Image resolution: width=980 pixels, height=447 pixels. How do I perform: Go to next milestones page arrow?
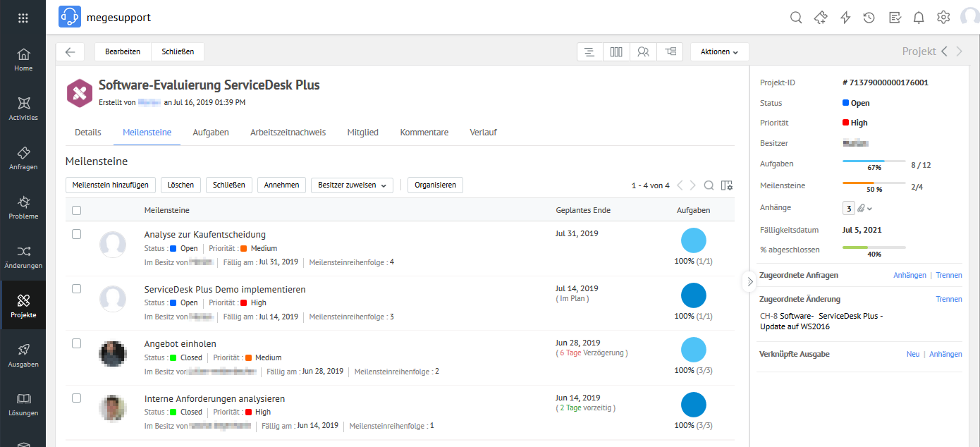click(693, 185)
